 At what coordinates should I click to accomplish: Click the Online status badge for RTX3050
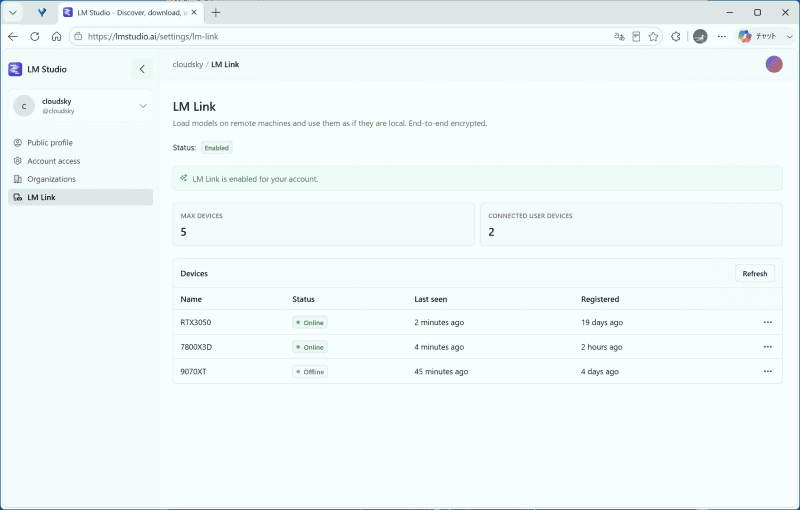310,322
